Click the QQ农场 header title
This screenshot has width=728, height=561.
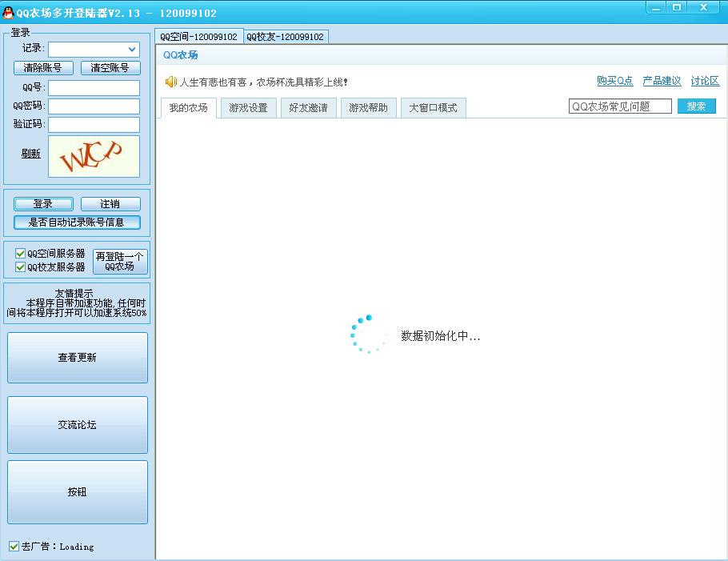(181, 54)
